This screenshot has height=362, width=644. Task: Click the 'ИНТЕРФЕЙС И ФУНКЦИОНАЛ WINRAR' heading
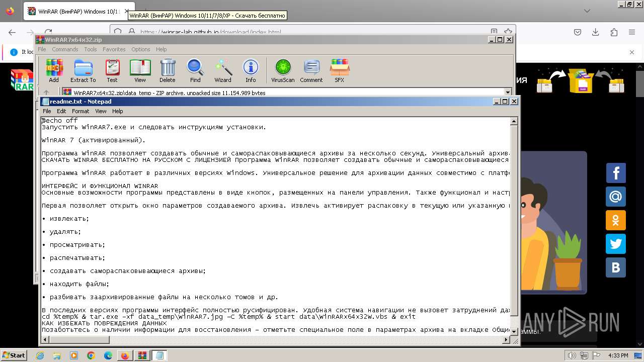pos(100,186)
